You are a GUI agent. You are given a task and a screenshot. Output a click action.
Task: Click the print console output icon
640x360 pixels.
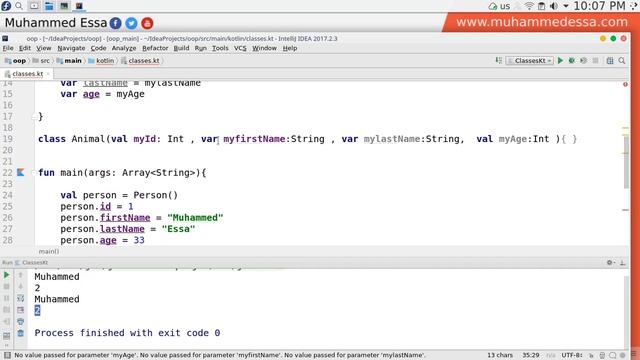point(21,322)
